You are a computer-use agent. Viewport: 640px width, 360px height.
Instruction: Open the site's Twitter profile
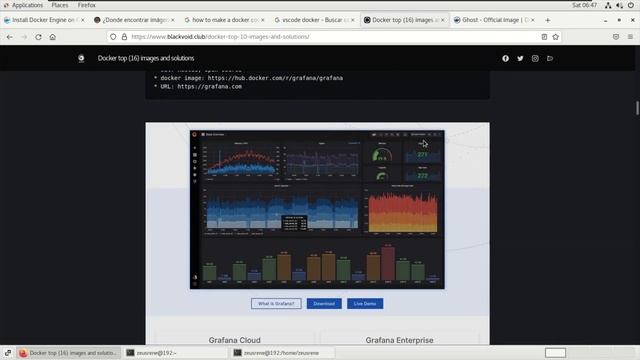(520, 58)
